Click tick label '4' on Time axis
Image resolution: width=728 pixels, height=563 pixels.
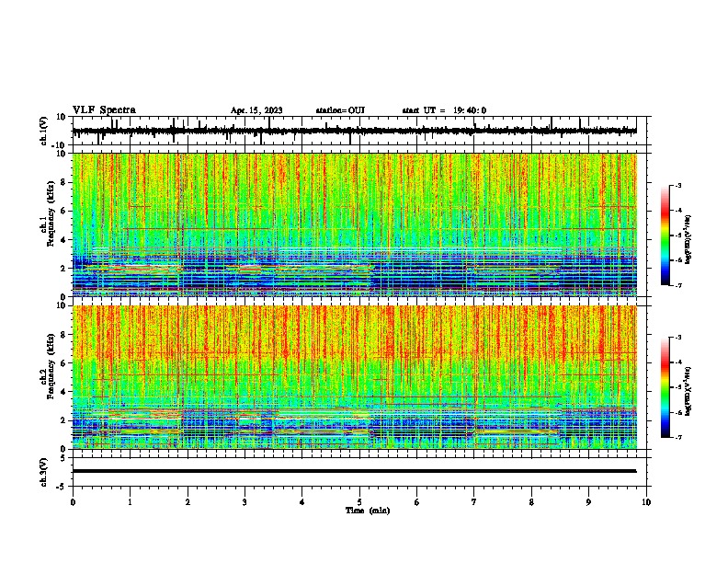[302, 502]
